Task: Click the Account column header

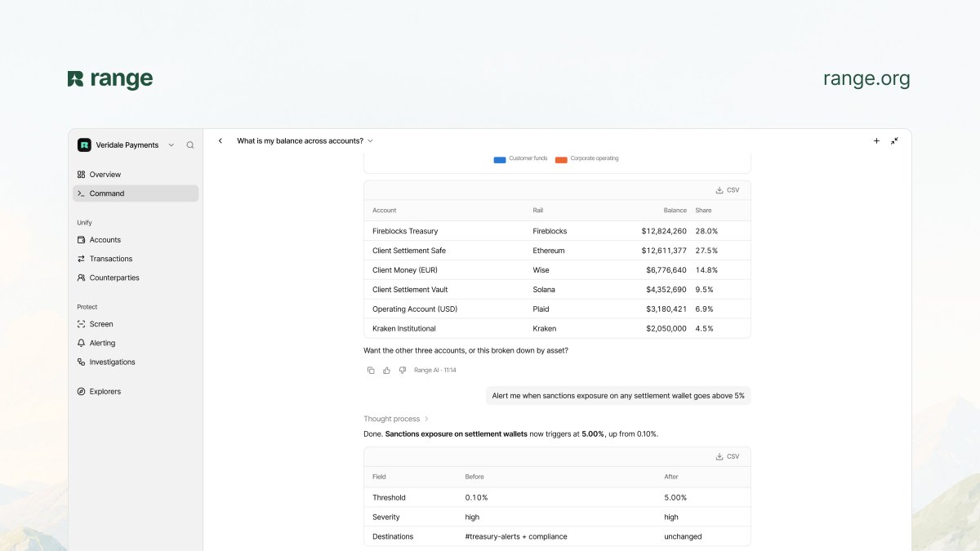Action: point(385,211)
